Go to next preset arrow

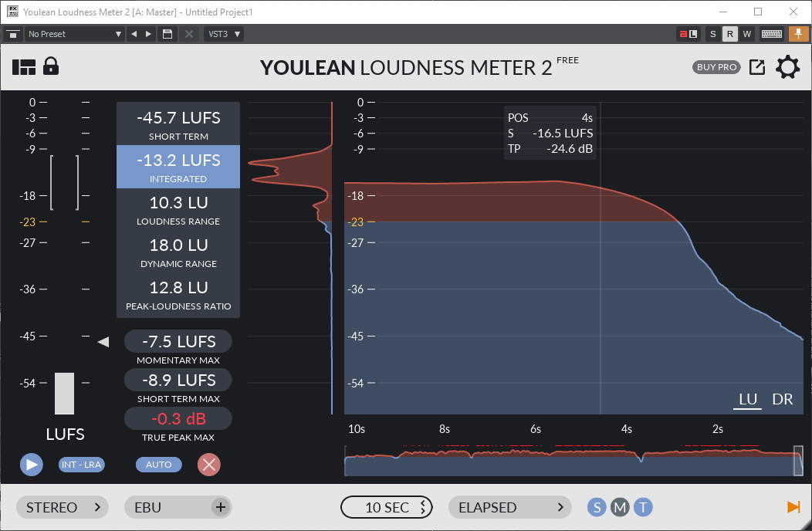[149, 34]
